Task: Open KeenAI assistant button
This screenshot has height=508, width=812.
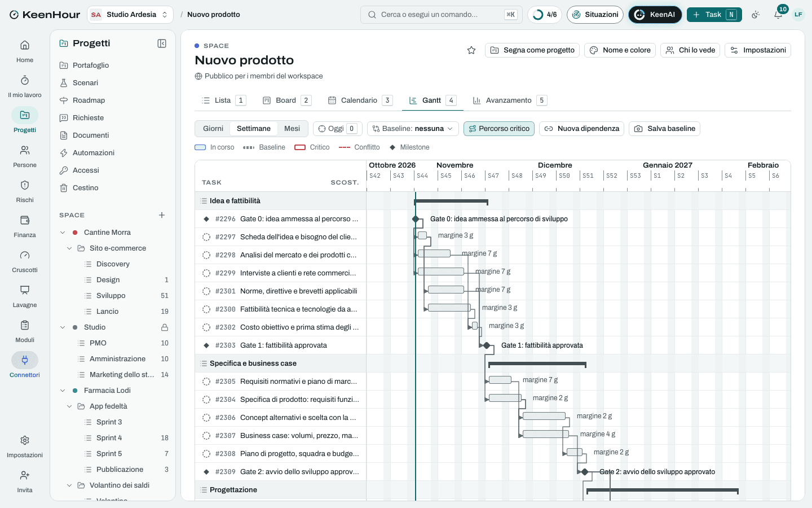Action: pyautogui.click(x=655, y=15)
